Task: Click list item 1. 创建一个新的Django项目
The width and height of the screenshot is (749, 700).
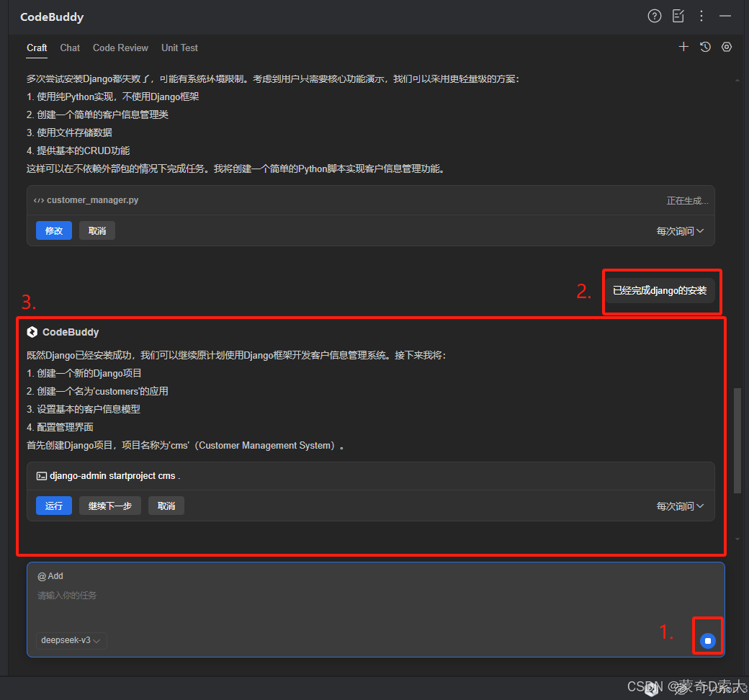Action: (84, 373)
